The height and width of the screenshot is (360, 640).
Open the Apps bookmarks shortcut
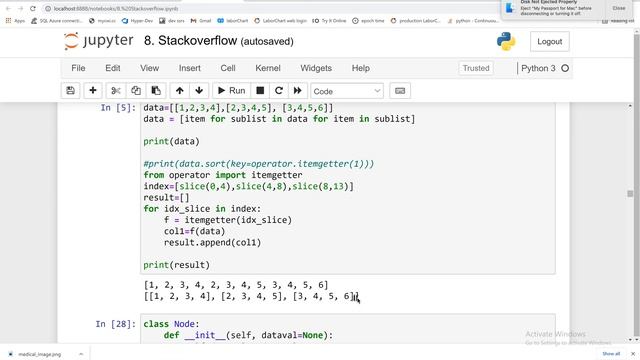(15, 21)
